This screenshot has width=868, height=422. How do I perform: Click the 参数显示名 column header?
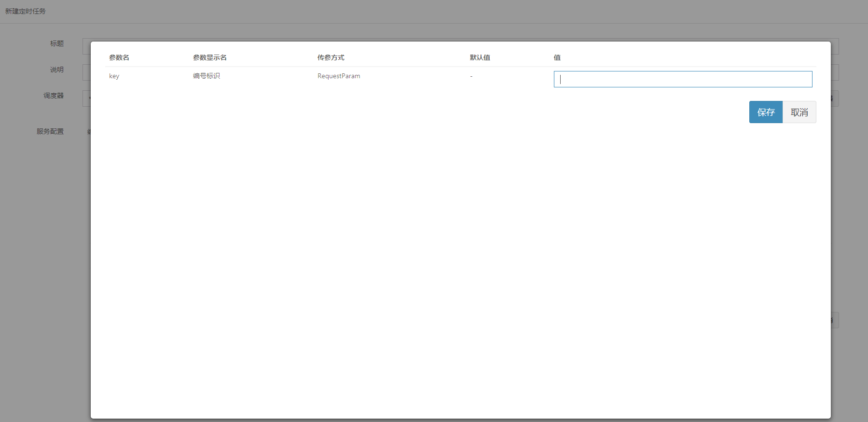tap(210, 57)
